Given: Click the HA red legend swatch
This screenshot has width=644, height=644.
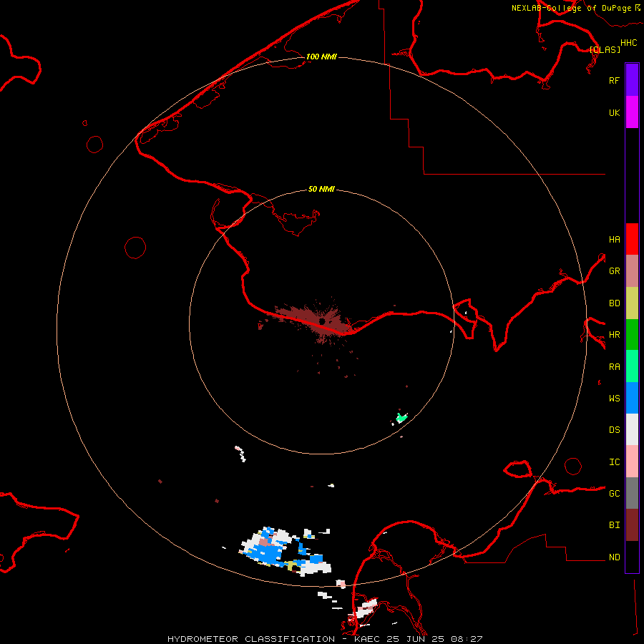Looking at the screenshot, I should coord(632,239).
